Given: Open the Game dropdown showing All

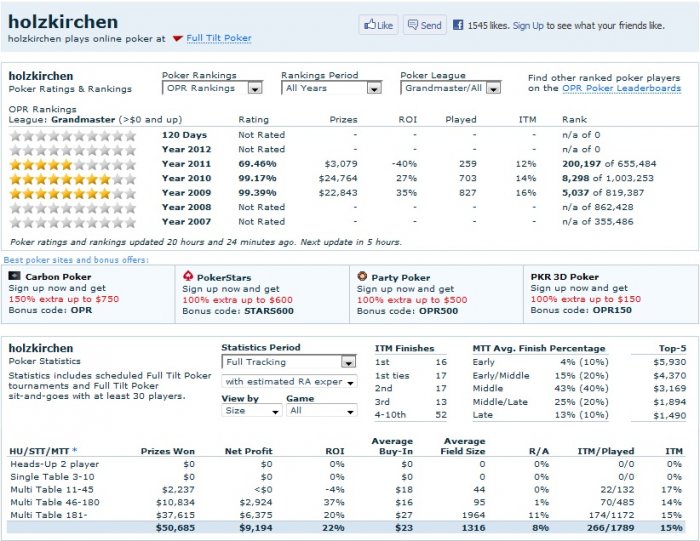Looking at the screenshot, I should pyautogui.click(x=321, y=410).
